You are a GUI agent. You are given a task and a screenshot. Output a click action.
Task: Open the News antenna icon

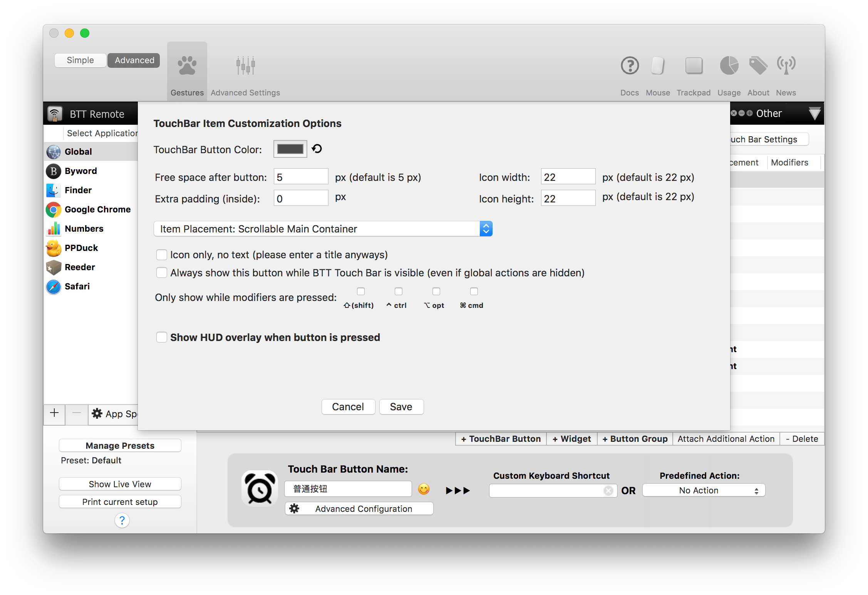786,65
